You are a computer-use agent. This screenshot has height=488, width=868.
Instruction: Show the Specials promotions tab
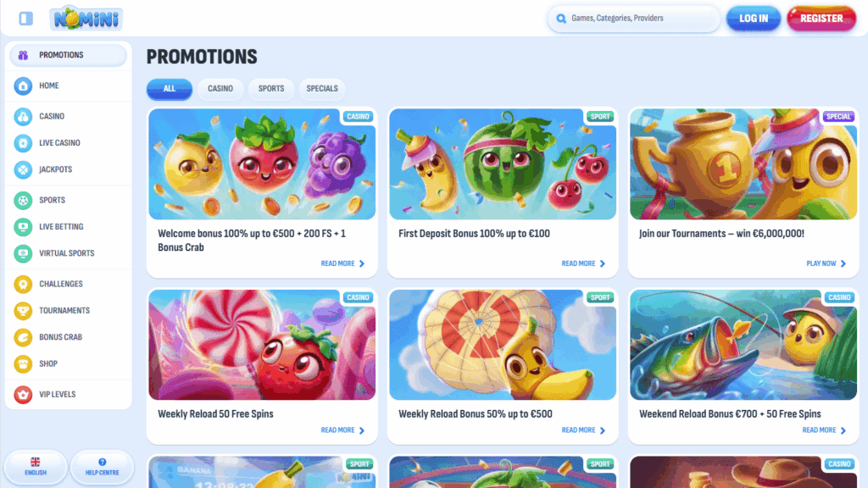[322, 88]
